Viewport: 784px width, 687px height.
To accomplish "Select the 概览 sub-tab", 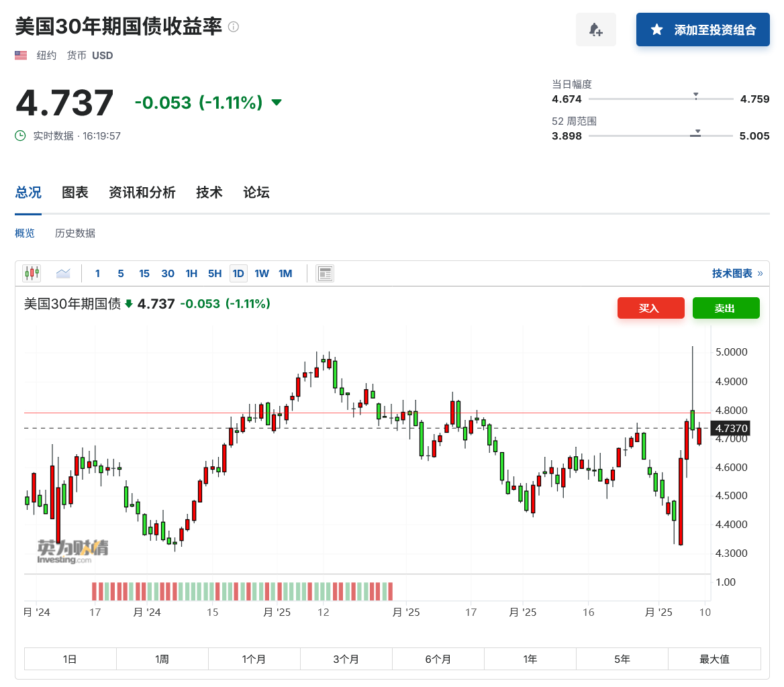I will 25,233.
